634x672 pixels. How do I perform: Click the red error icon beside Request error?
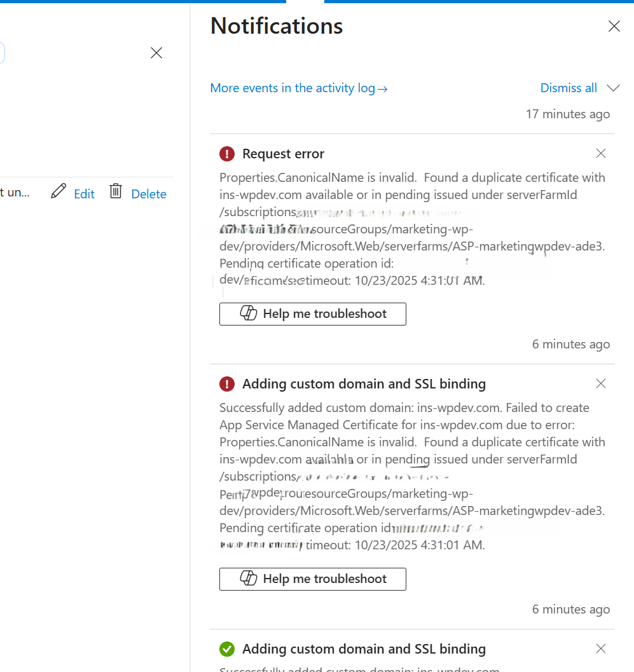tap(227, 154)
